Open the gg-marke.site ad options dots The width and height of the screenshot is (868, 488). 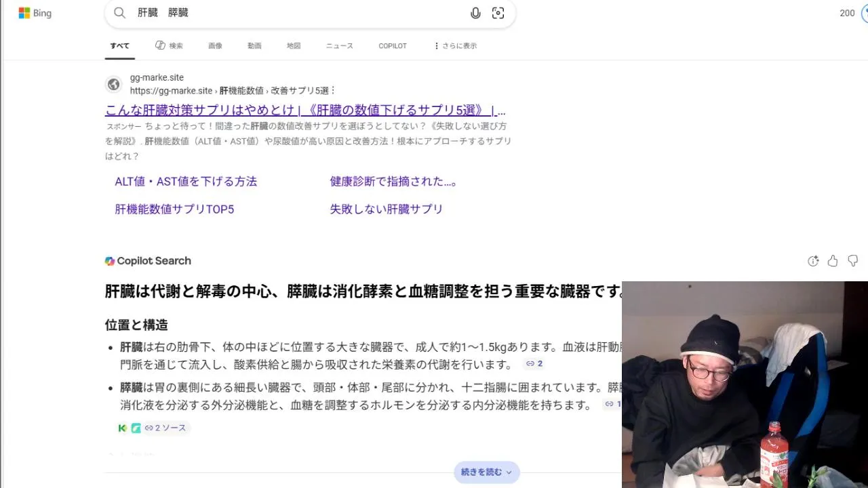(332, 91)
